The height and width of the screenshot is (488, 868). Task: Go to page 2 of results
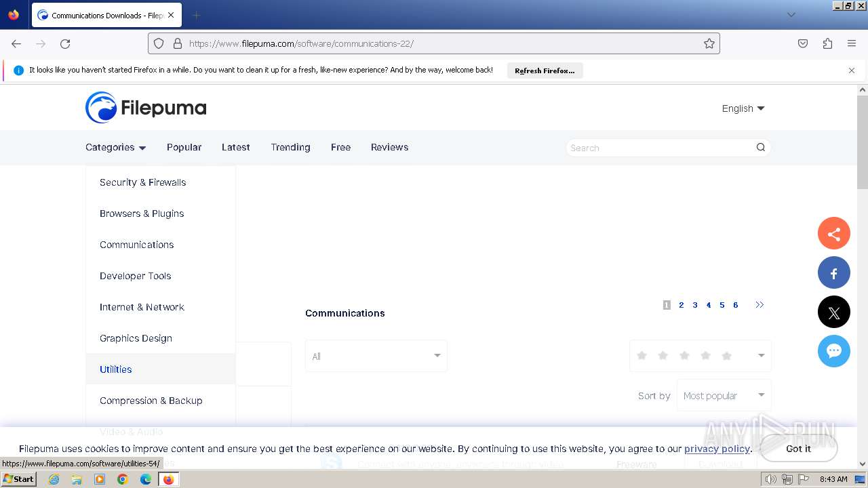(x=681, y=305)
